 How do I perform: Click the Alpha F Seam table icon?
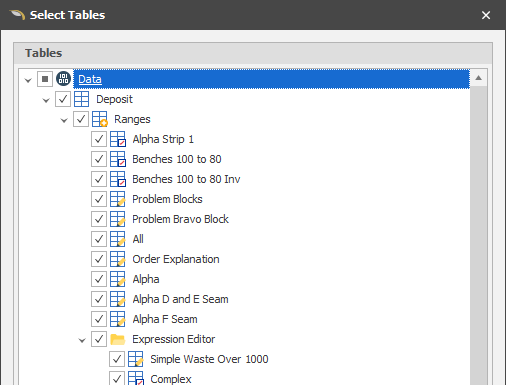point(118,319)
